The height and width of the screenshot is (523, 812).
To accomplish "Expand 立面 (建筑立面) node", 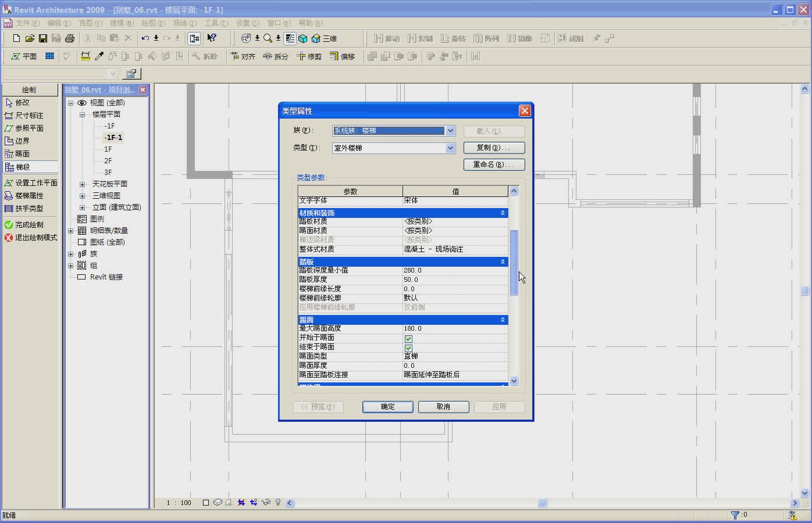I will pyautogui.click(x=82, y=207).
